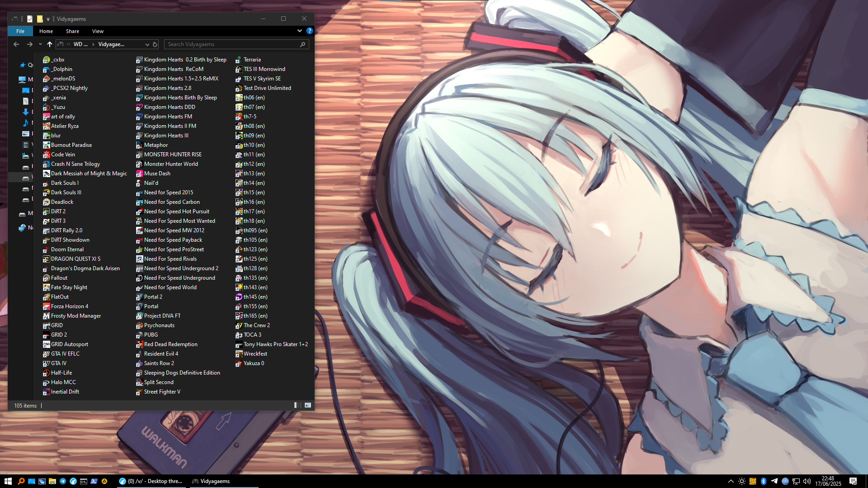Select Yakuza 0 entry
The image size is (868, 488).
click(250, 363)
